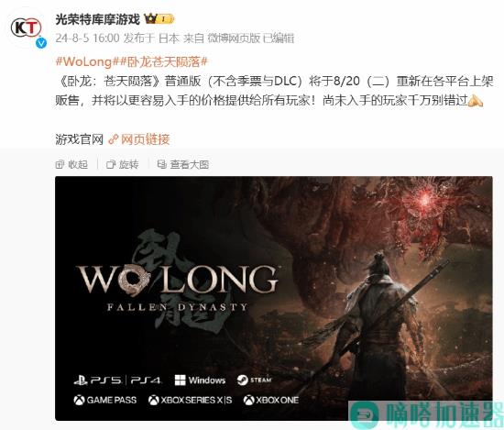Screen dimensions: 504x430
Task: Click the blue verified badge on avatar
Action: point(41,43)
